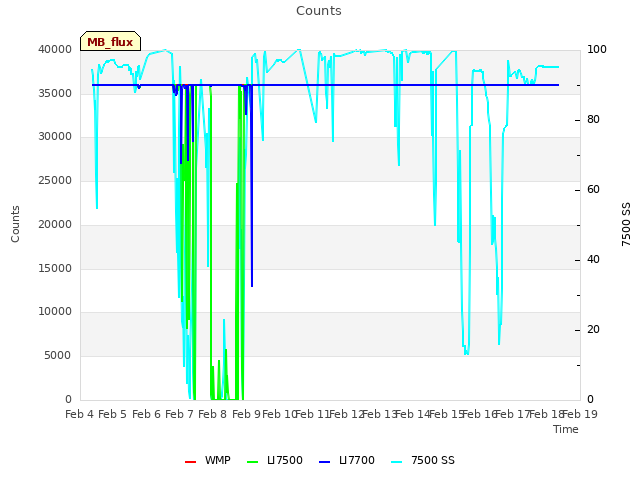Screen dimensions: 640x480
Task: Click the 30000 tick on left axis
Action: (x=55, y=136)
